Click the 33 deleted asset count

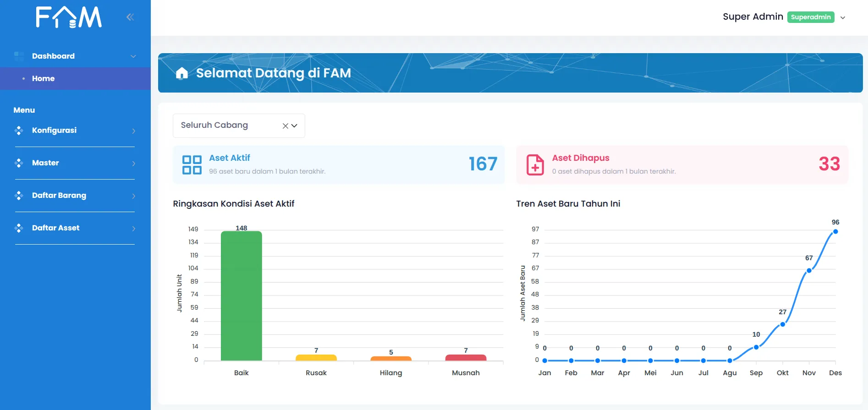[829, 164]
